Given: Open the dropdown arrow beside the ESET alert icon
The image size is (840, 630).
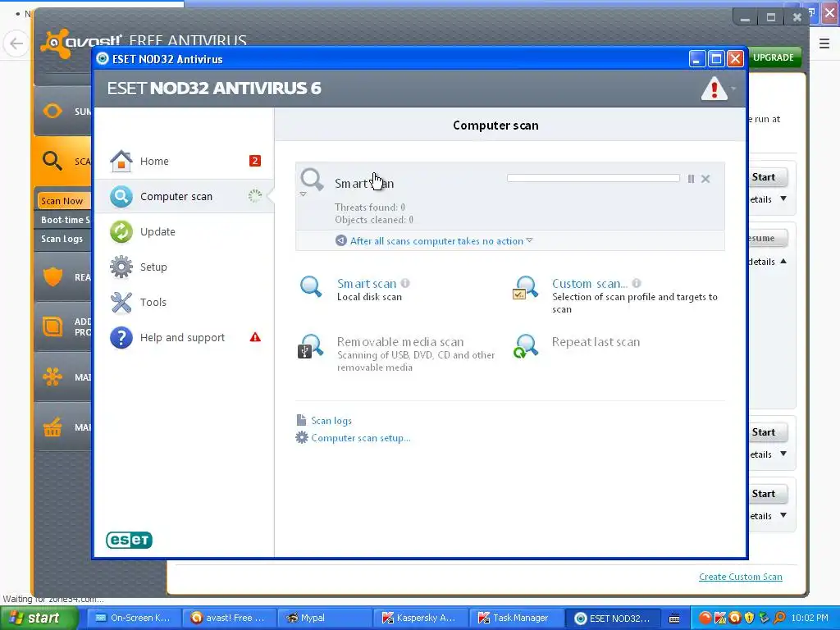Looking at the screenshot, I should click(733, 89).
